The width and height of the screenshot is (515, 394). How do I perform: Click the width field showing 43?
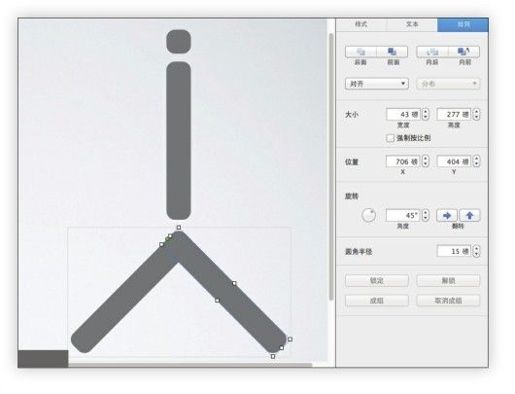[403, 114]
